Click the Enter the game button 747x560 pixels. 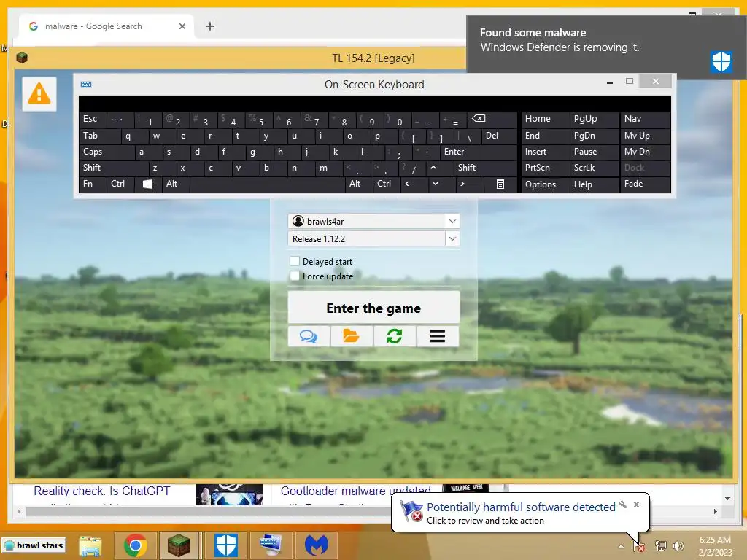coord(373,308)
